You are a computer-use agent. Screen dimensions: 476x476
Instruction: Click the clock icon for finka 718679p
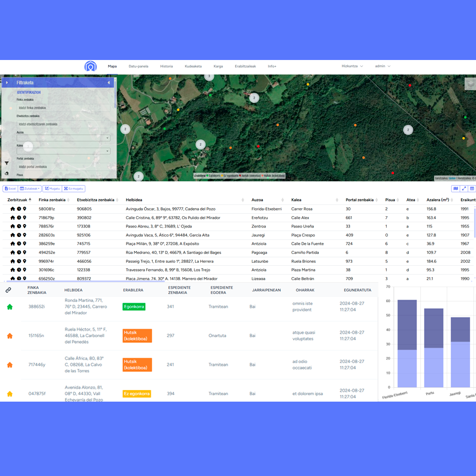click(x=19, y=218)
